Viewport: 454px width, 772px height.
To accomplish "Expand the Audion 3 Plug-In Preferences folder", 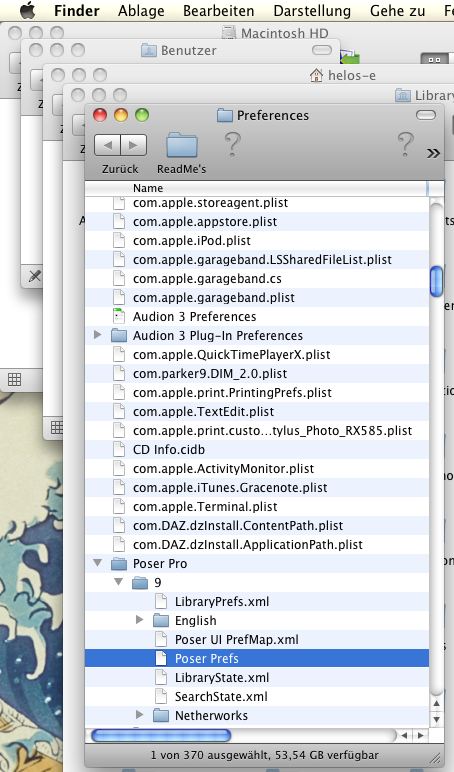I will pyautogui.click(x=97, y=335).
